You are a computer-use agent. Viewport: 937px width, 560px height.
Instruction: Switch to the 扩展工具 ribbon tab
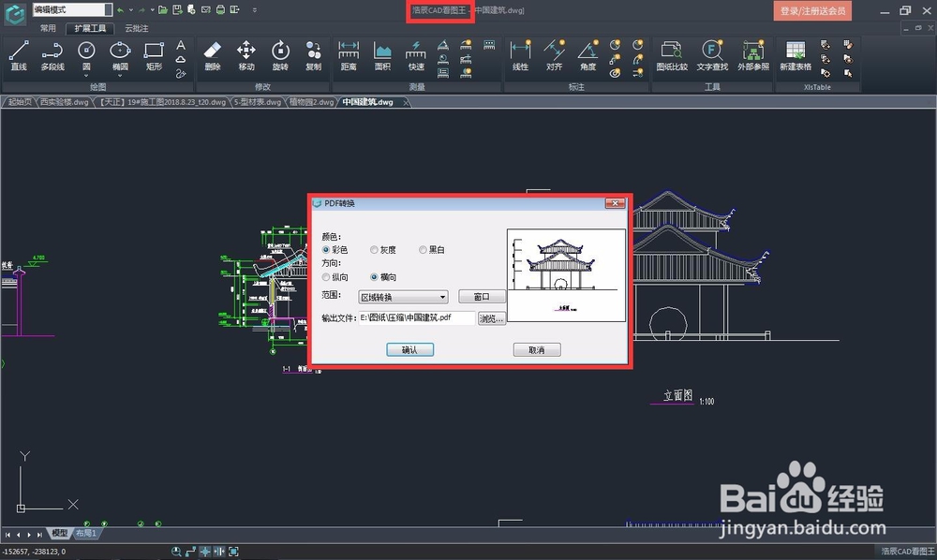(x=90, y=28)
